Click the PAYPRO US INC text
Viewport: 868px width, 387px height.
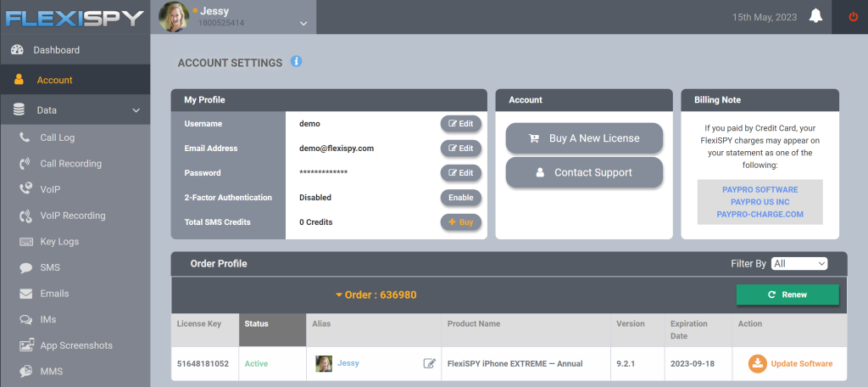[x=760, y=202]
